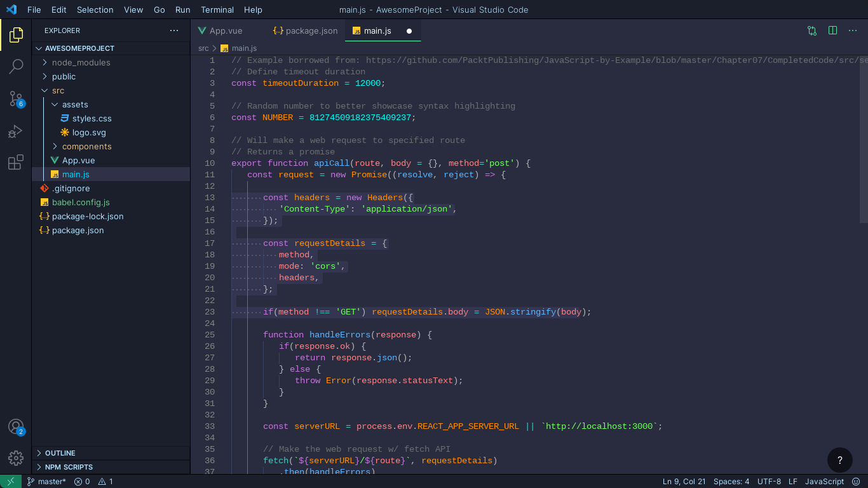Click the EXPLORER panel title

pyautogui.click(x=62, y=30)
